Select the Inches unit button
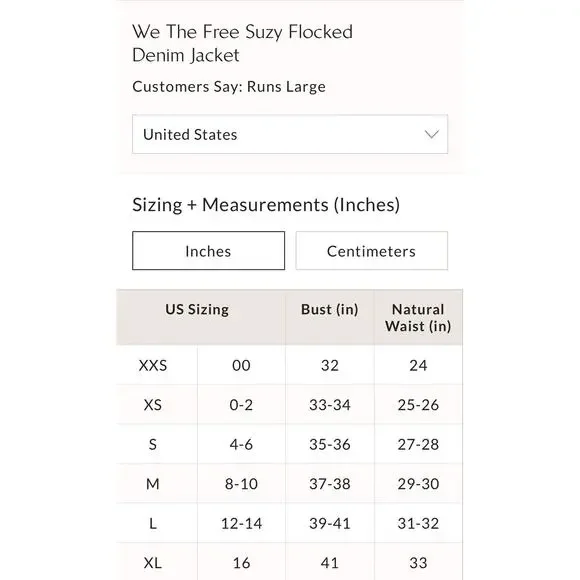The height and width of the screenshot is (580, 580). point(208,251)
